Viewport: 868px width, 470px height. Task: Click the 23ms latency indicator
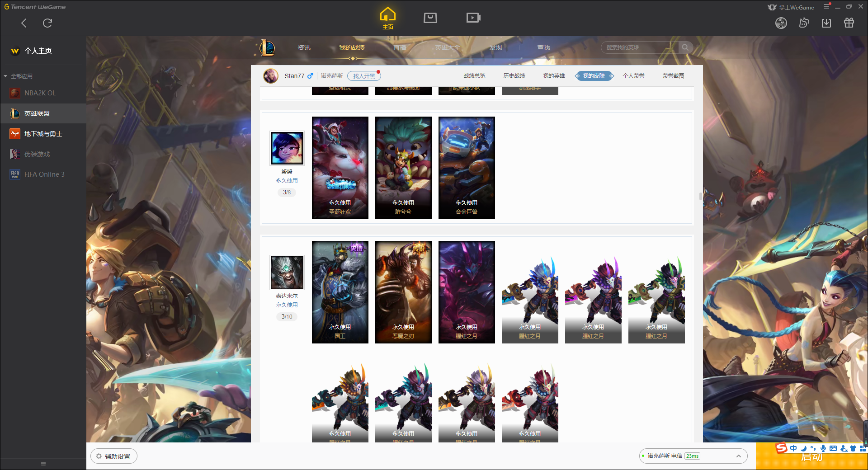692,456
